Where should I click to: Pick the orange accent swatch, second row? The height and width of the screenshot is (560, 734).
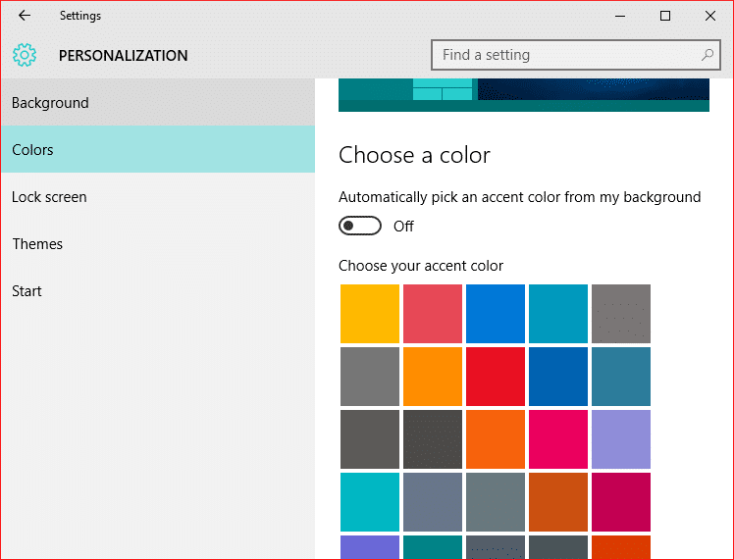(x=433, y=377)
